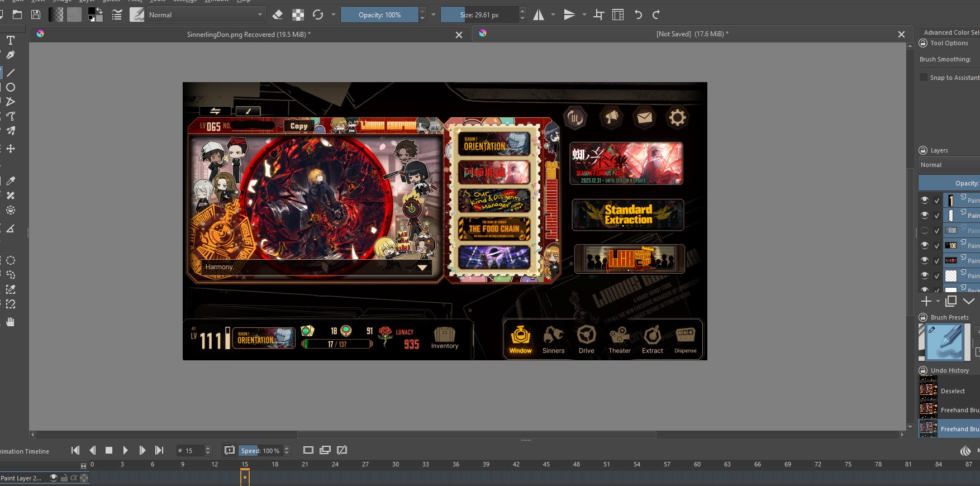The width and height of the screenshot is (980, 486).
Task: Toggle Eraser mode in the toolbar
Action: pyautogui.click(x=277, y=15)
